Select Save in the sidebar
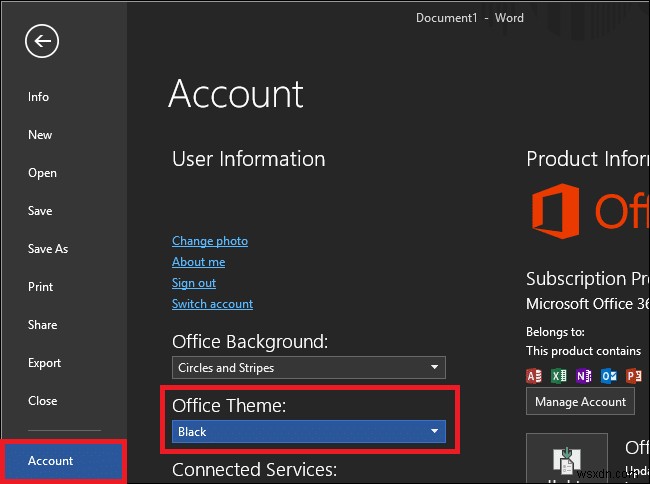 [x=40, y=211]
